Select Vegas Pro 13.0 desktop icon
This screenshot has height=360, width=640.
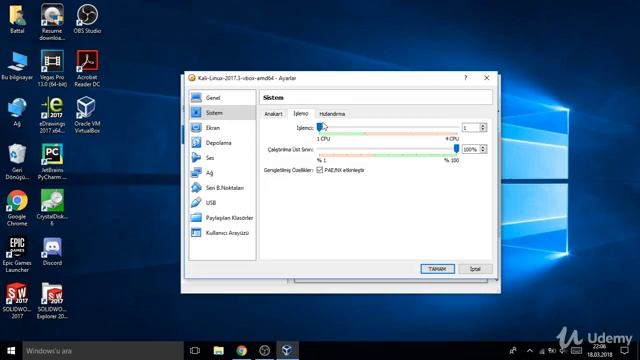(52, 68)
